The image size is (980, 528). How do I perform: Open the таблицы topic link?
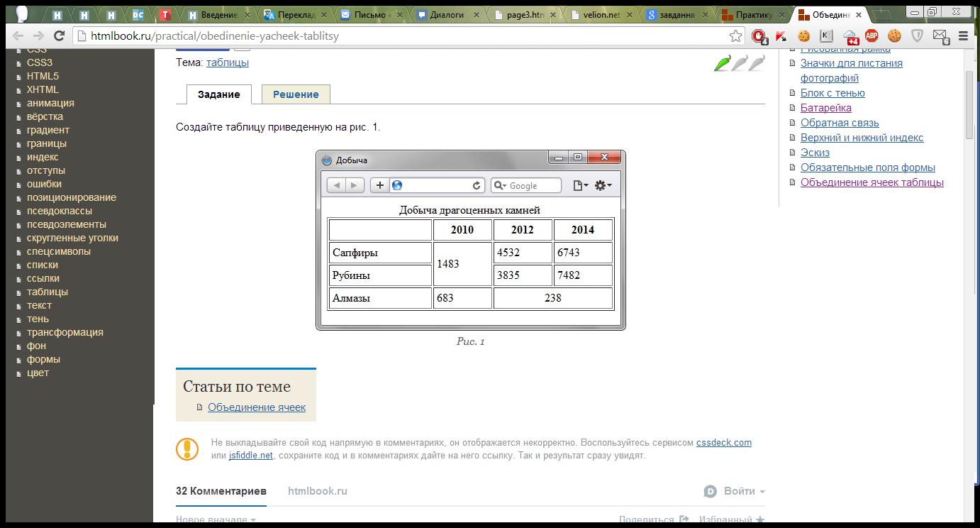point(228,62)
